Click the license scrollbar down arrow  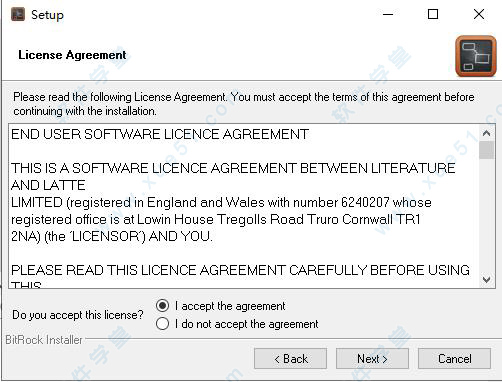point(486,279)
